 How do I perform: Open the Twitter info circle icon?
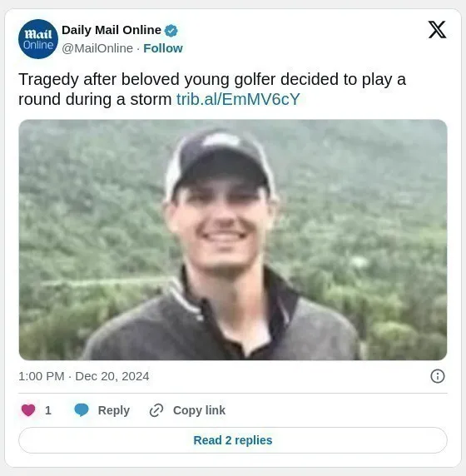pos(438,376)
